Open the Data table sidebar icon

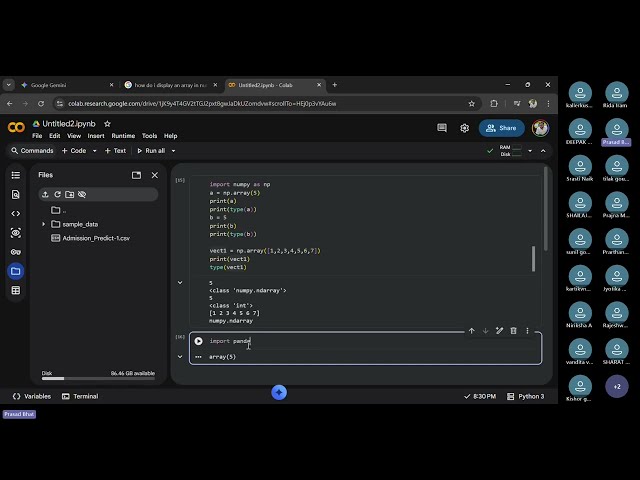coord(16,290)
